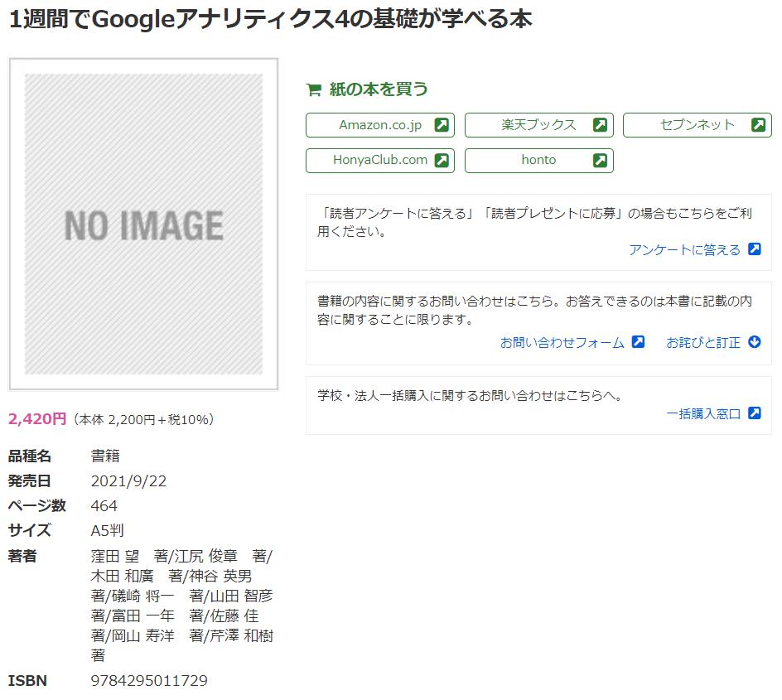Click the 品種名 value 書籍
This screenshot has width=782, height=700.
[105, 456]
